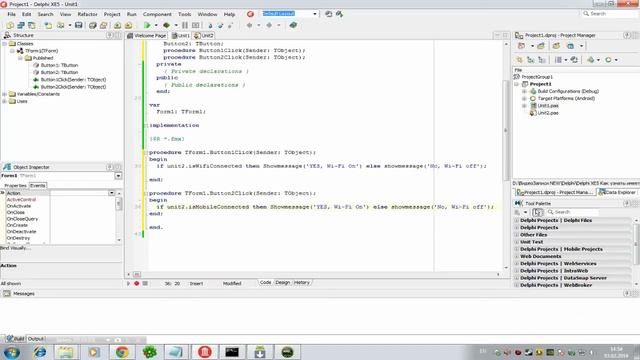This screenshot has height=360, width=640.
Task: Click the Windows Start button
Action: (12, 352)
